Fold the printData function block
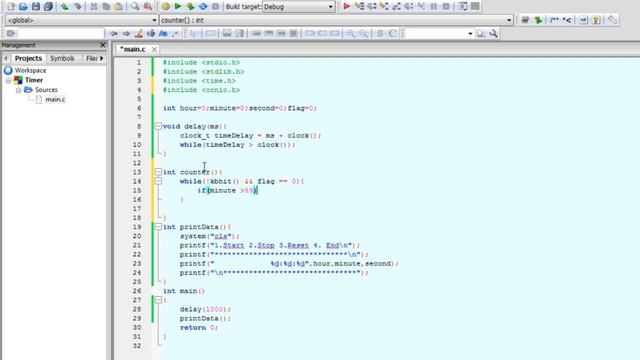This screenshot has height=360, width=640. (158, 227)
